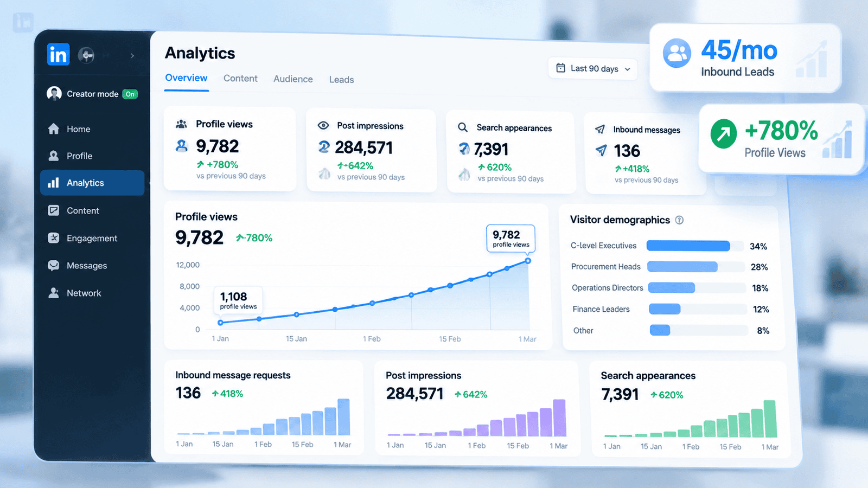The width and height of the screenshot is (868, 488).
Task: Click the eye icon on Post impressions card
Action: (323, 125)
